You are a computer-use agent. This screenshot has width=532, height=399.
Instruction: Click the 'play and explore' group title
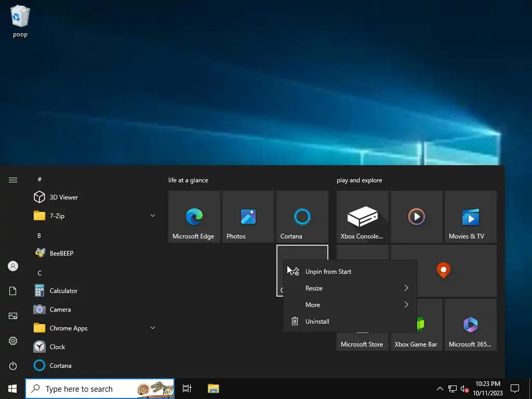coord(360,180)
